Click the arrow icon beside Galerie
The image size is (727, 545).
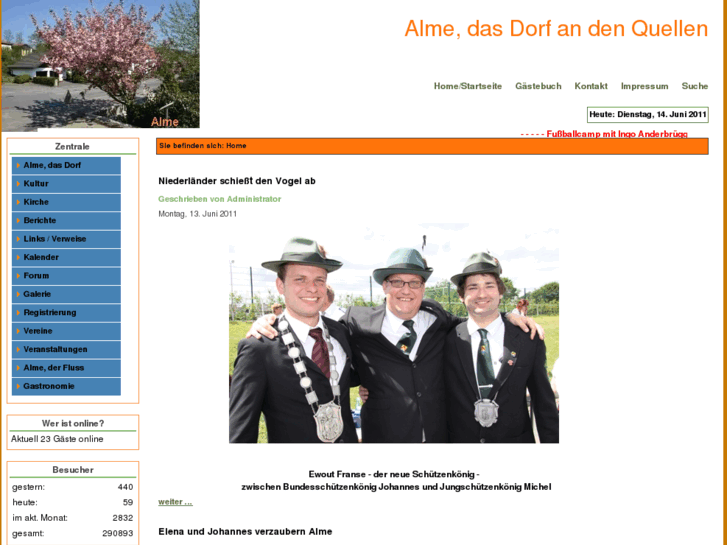click(18, 294)
